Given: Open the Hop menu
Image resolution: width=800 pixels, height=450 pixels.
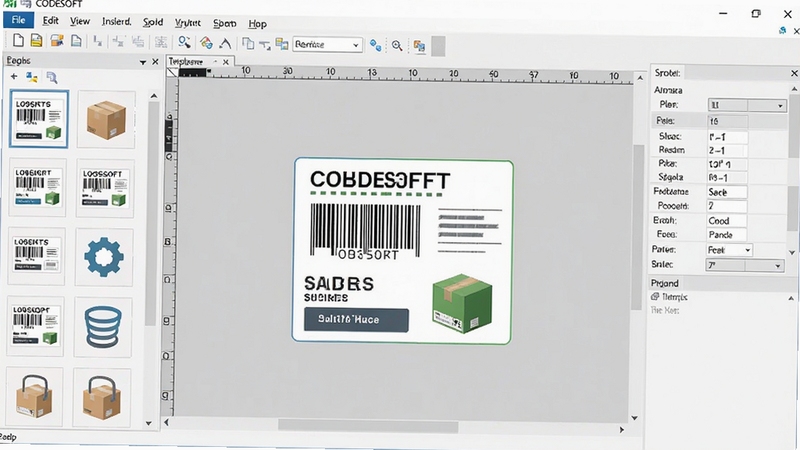Looking at the screenshot, I should 258,23.
